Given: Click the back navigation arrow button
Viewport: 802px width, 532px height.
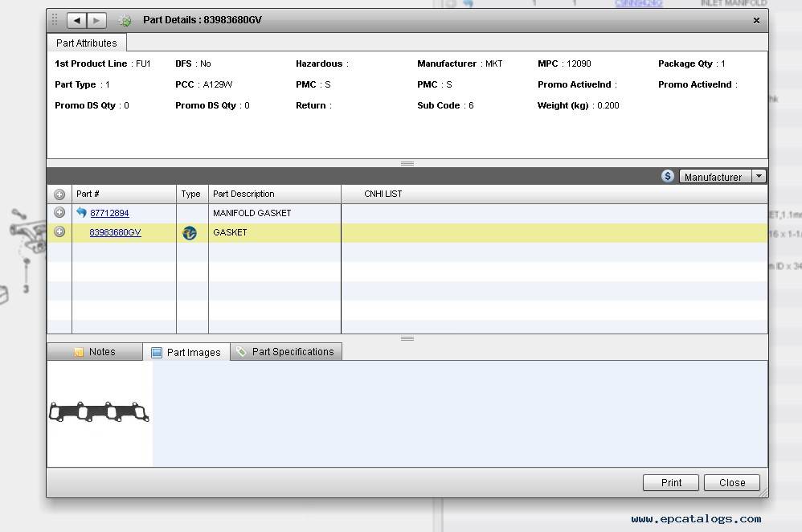Looking at the screenshot, I should pos(77,20).
